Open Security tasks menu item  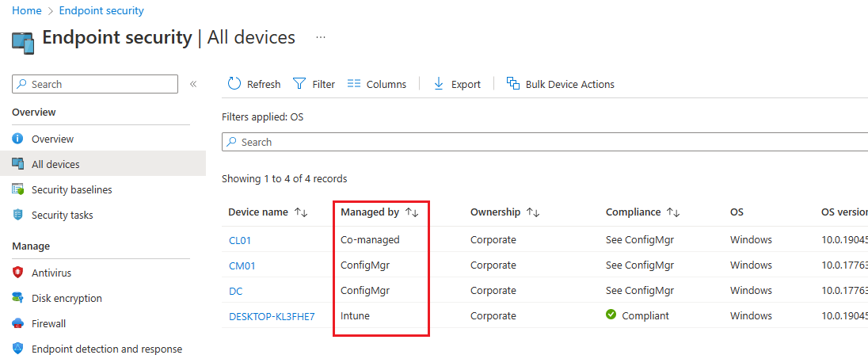pos(62,215)
